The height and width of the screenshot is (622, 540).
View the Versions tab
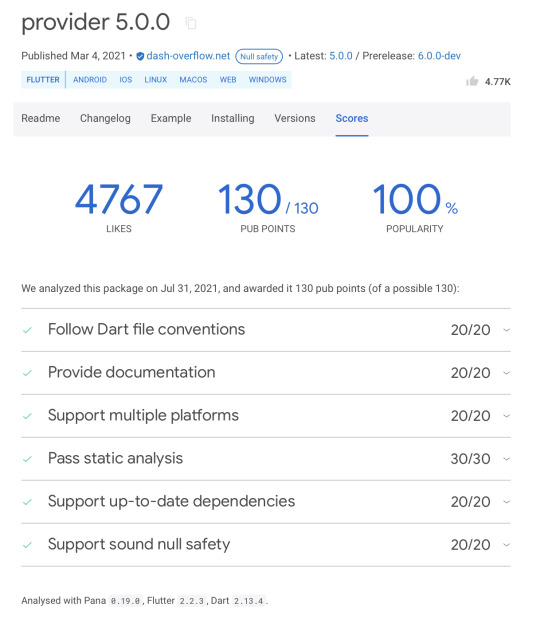coord(295,118)
